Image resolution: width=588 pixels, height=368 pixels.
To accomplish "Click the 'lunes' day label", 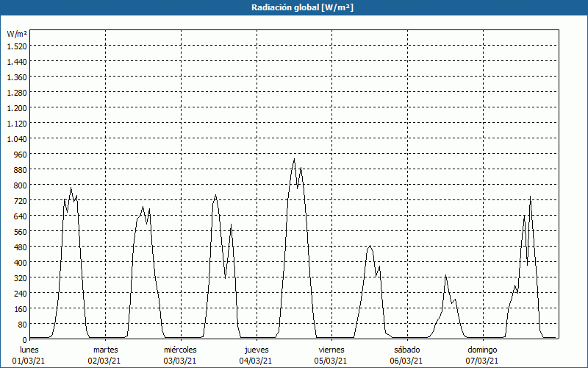I will pyautogui.click(x=29, y=350).
